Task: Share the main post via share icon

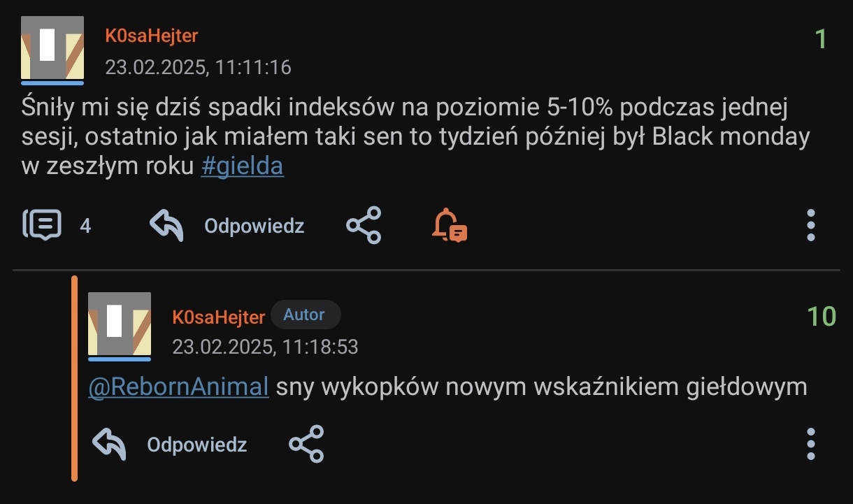Action: pyautogui.click(x=364, y=225)
